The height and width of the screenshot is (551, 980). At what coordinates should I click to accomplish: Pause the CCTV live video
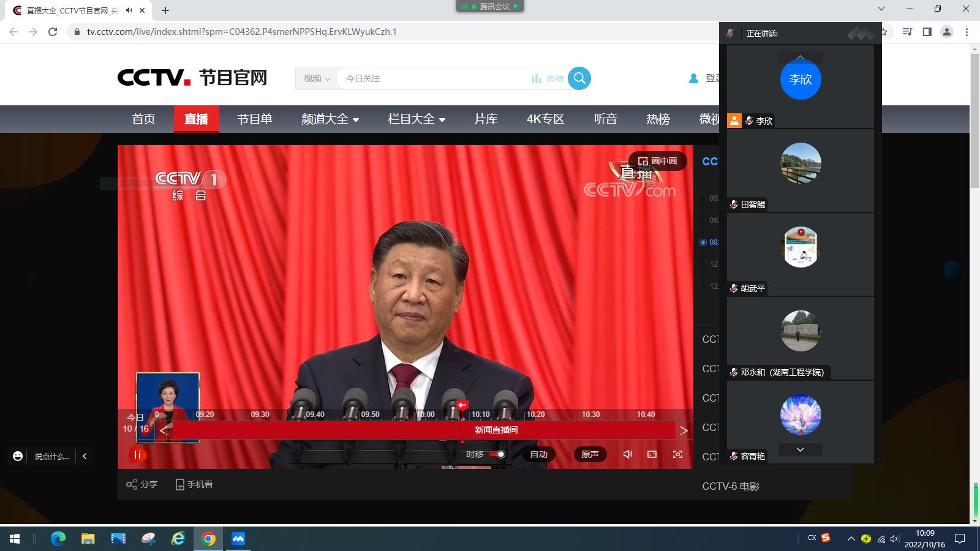(x=138, y=455)
